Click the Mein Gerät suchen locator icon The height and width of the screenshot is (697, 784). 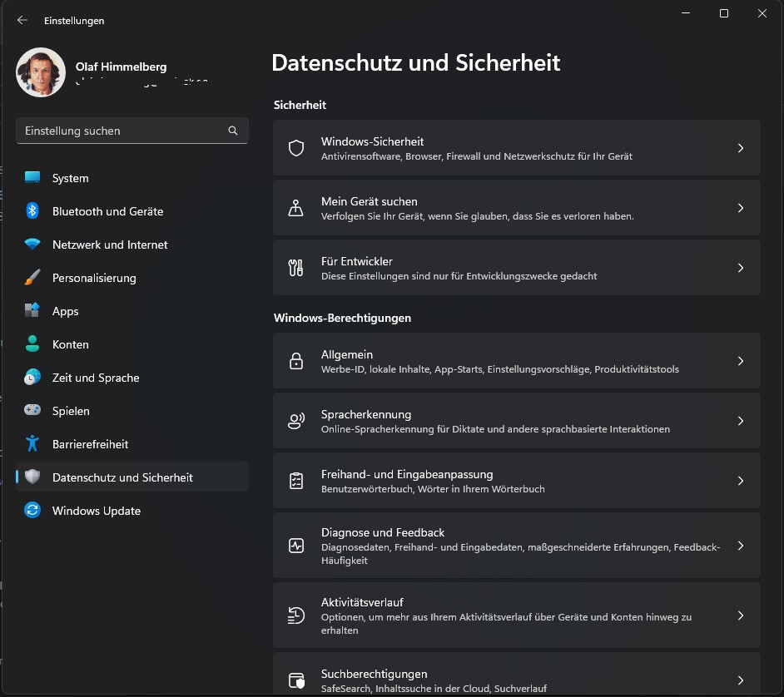[296, 208]
